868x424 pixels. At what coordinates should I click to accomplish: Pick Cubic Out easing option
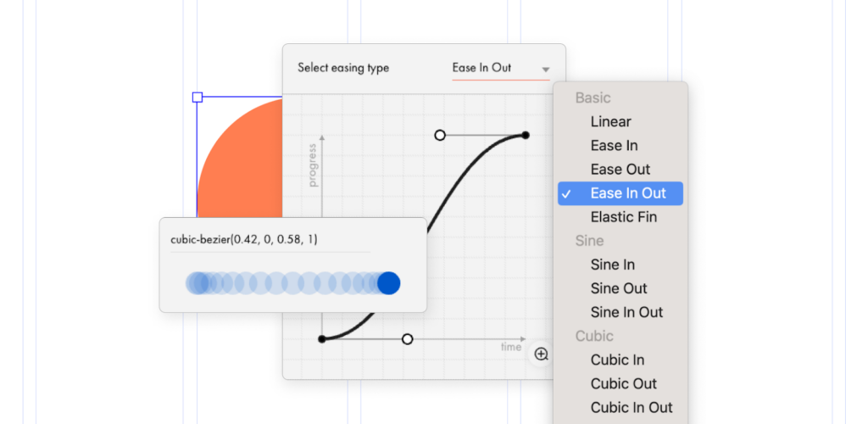(623, 383)
